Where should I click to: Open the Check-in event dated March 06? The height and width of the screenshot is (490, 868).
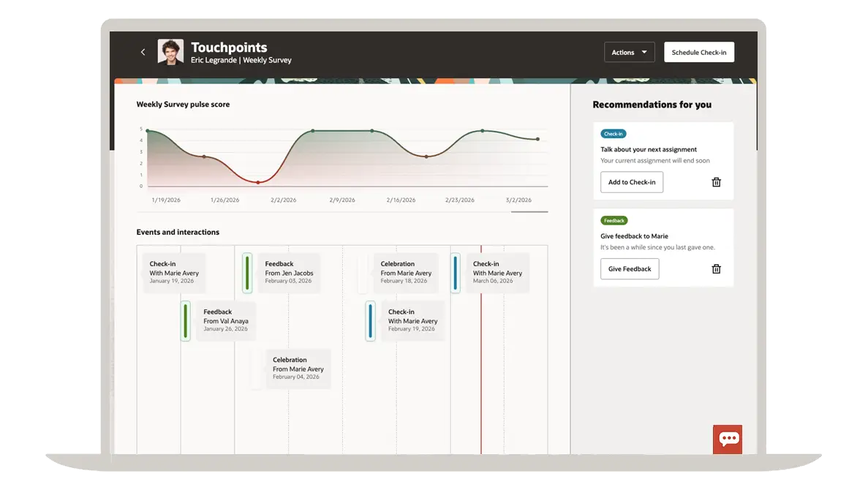click(x=497, y=273)
